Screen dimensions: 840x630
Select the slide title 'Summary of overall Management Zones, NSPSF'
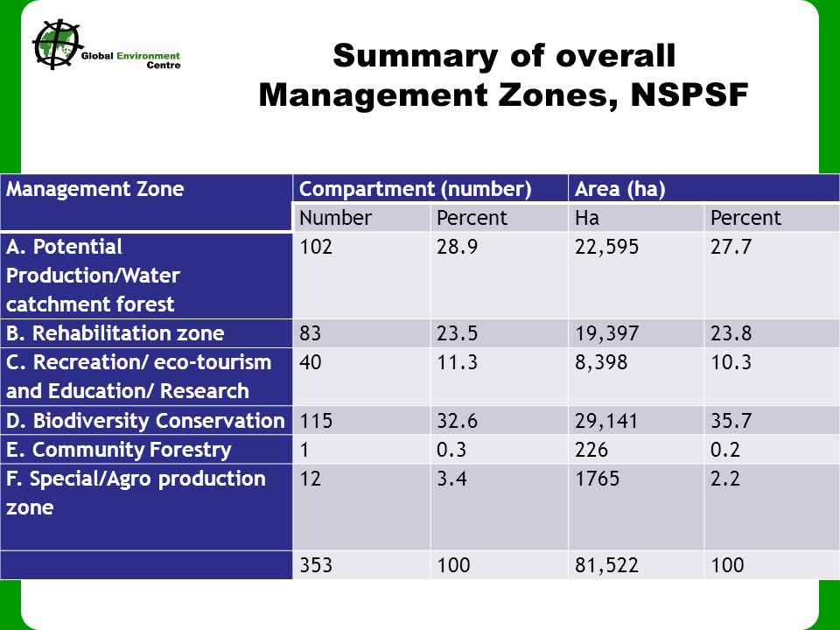pos(504,75)
